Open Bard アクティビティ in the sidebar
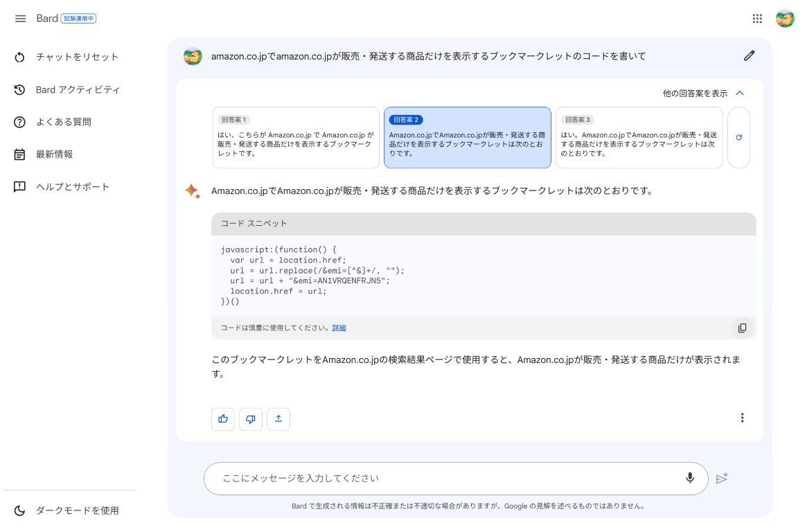 click(x=78, y=90)
